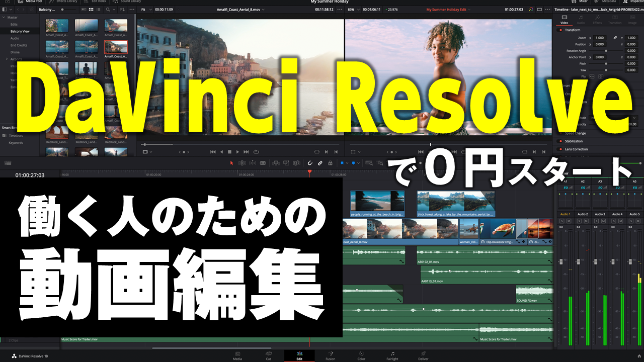The image size is (644, 362).
Task: Toggle snapping with the magnet icon
Action: coord(309,163)
